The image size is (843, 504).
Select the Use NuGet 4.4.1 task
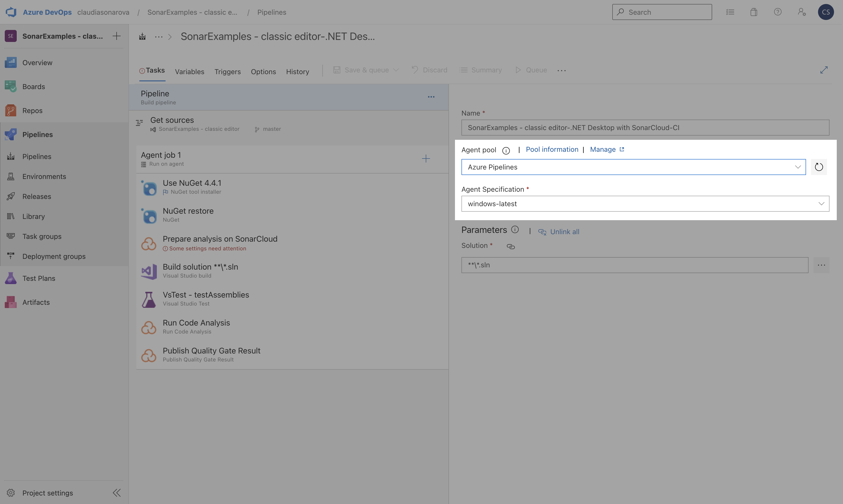point(292,187)
